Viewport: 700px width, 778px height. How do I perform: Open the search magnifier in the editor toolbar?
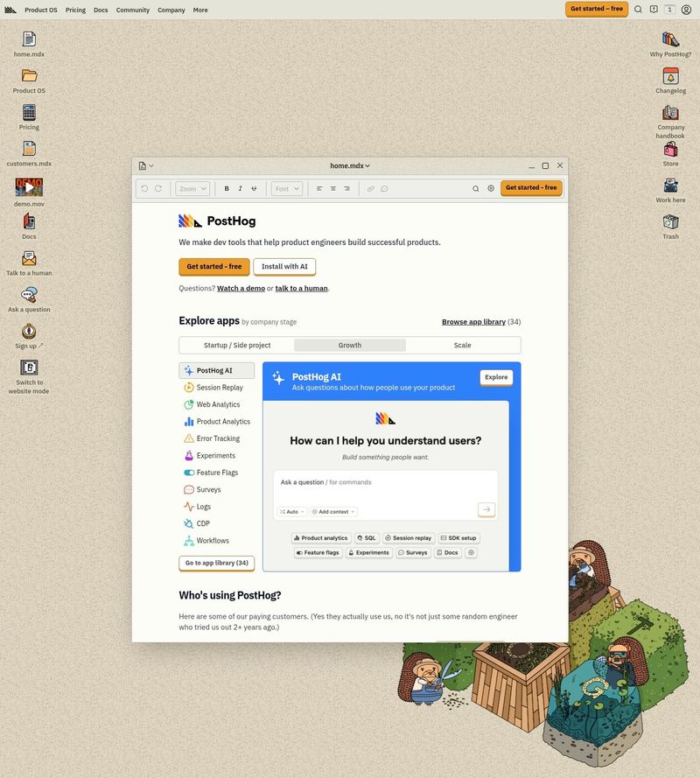[475, 188]
